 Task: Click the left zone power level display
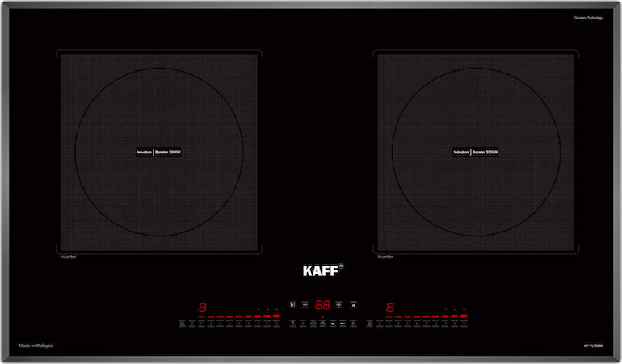click(203, 308)
